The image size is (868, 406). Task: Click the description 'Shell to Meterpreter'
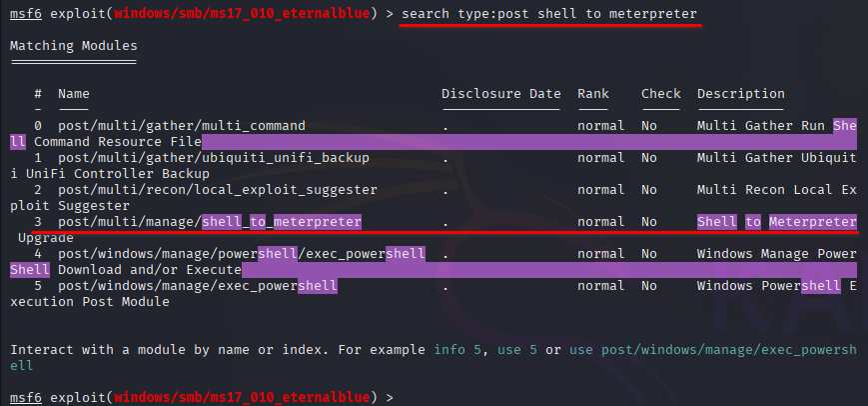[x=777, y=222]
